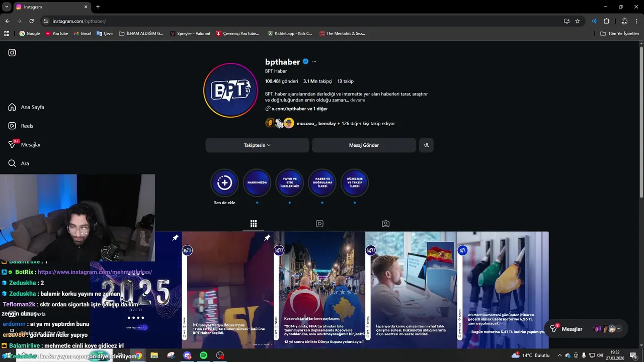Open Mesajlar in the left sidebar
644x362 pixels.
point(25,144)
